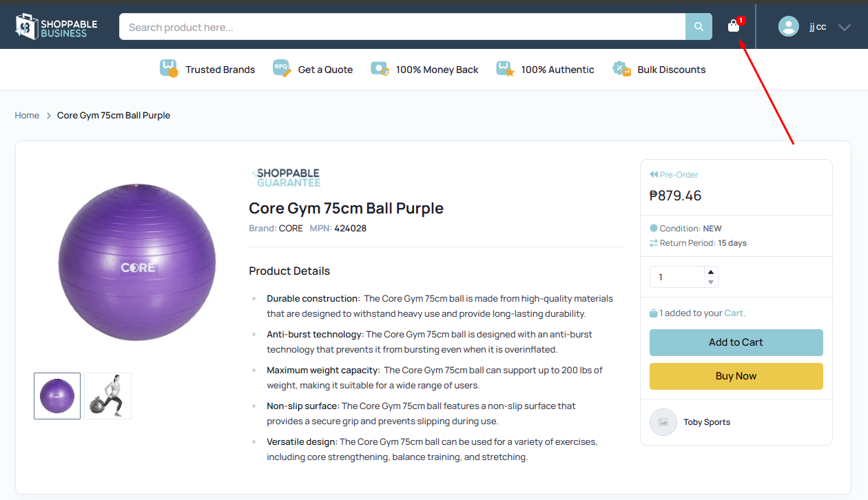
Task: View the main purple ball product image
Action: point(137,262)
